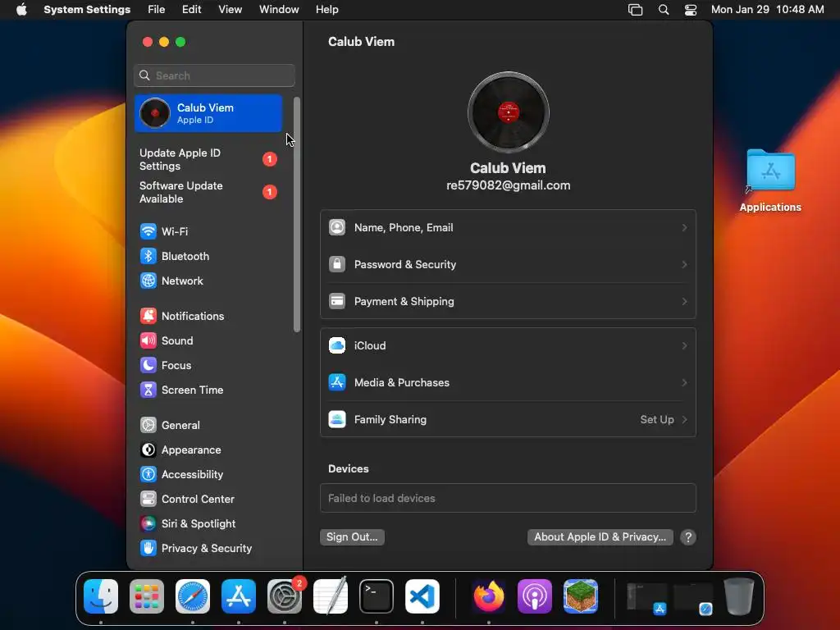Click the minimized App Store window thumbnail
Image resolution: width=840 pixels, height=630 pixels.
tap(647, 597)
